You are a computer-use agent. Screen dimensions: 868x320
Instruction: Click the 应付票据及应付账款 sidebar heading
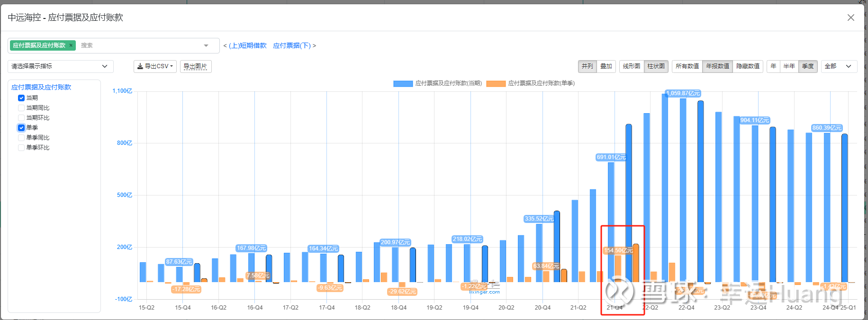coord(41,87)
